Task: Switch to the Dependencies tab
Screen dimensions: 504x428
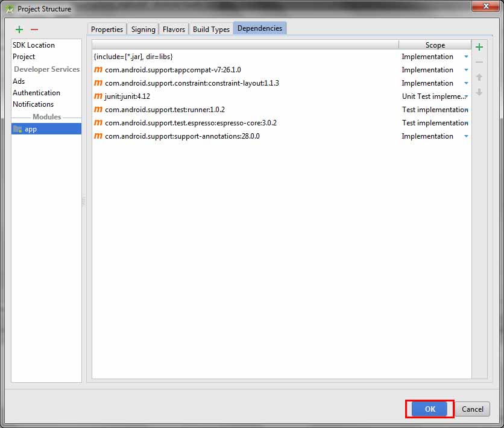Action: [x=259, y=28]
